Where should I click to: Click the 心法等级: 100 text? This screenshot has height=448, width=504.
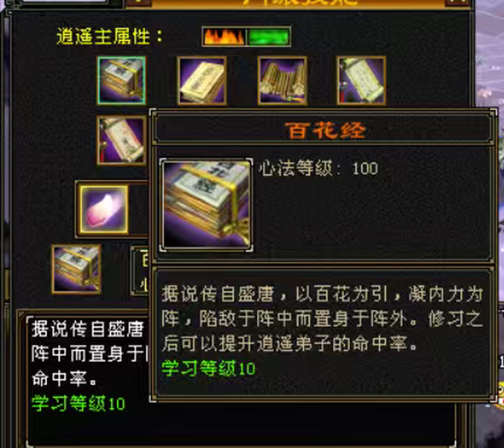pos(319,168)
